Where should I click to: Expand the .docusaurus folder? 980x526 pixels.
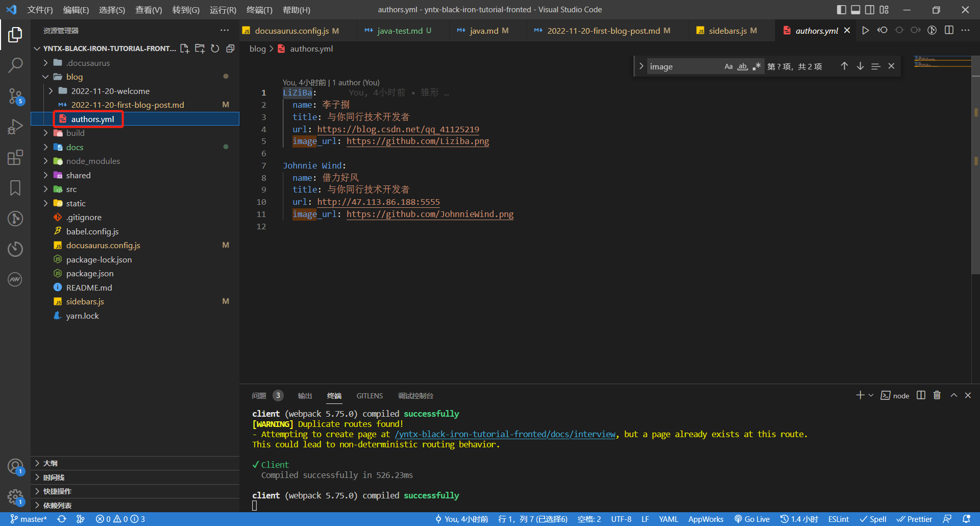tap(46, 63)
